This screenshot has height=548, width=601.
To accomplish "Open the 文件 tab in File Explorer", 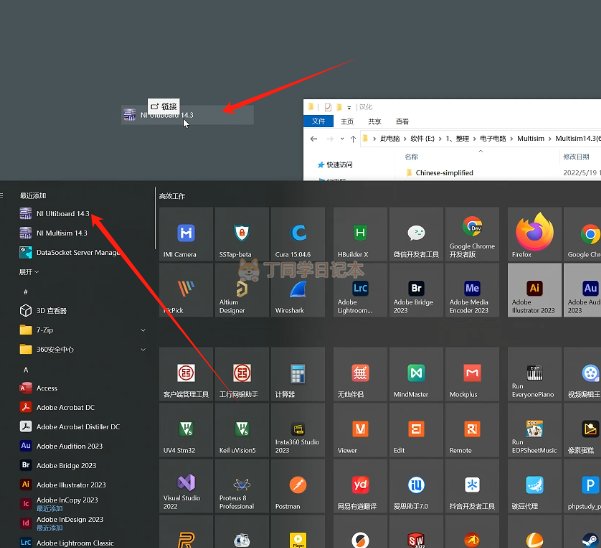I will click(x=317, y=120).
